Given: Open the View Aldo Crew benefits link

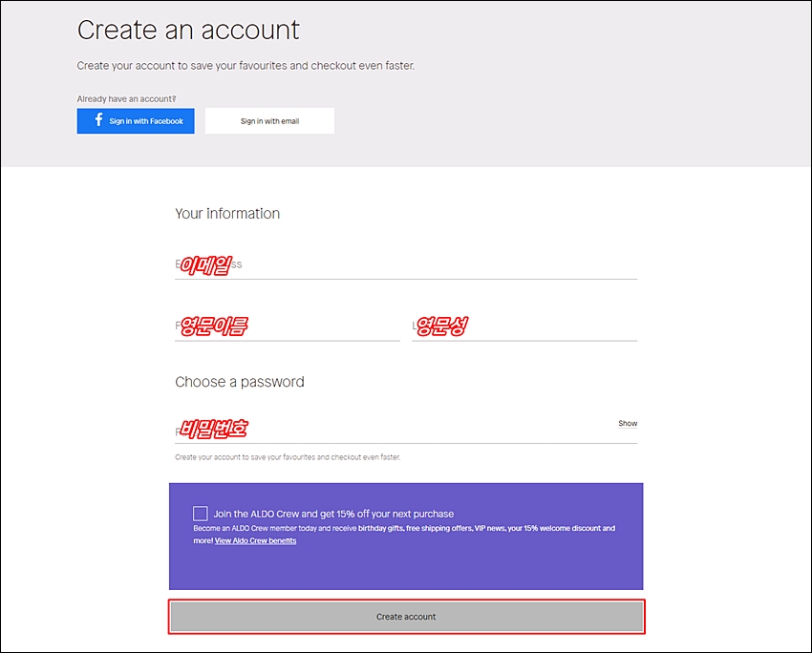Looking at the screenshot, I should [x=255, y=540].
